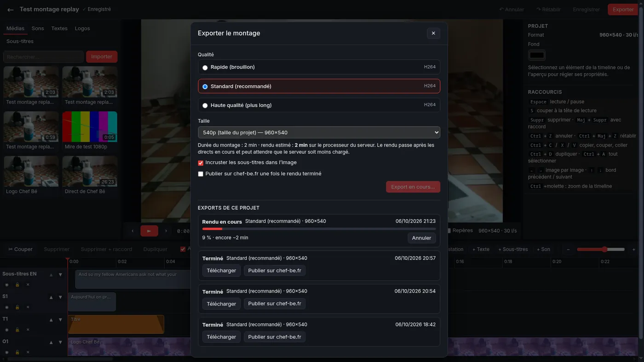This screenshot has width=644, height=362.
Task: Open the Fond background color swatch
Action: (x=537, y=55)
